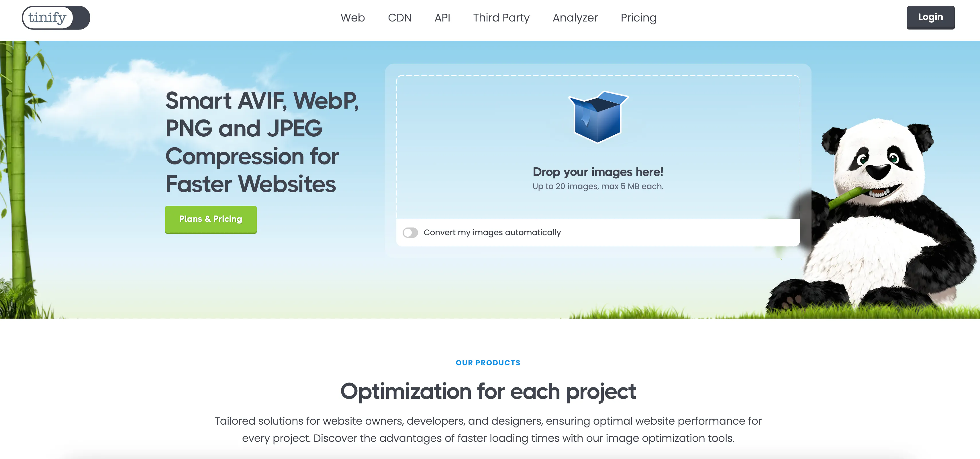This screenshot has height=459, width=980.
Task: Click the tinify logo
Action: 56,17
